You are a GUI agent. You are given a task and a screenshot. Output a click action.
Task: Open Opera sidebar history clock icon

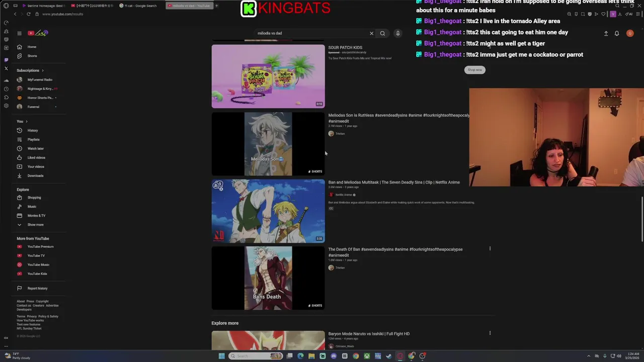[6, 89]
